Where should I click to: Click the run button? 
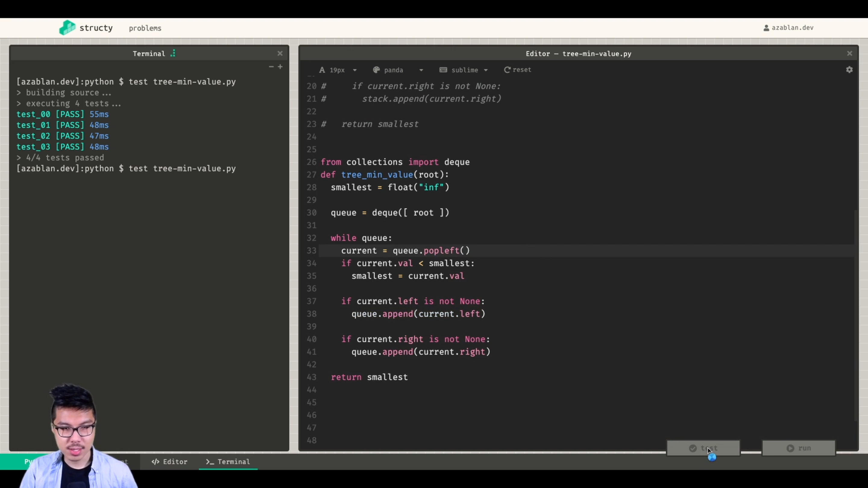click(x=799, y=448)
